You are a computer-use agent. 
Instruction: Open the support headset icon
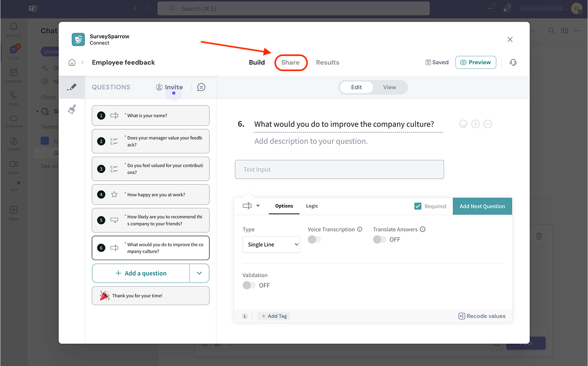(513, 63)
